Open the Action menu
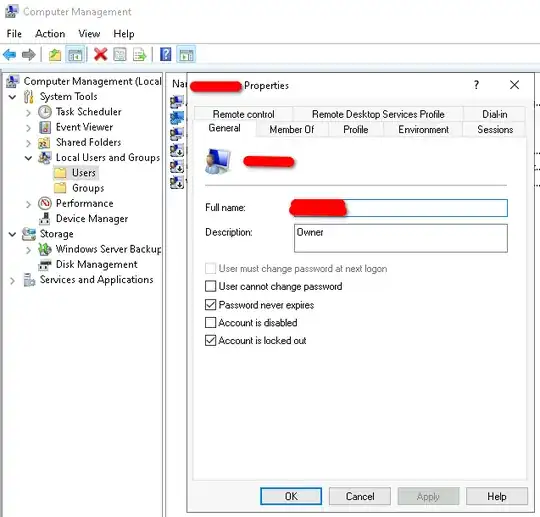The width and height of the screenshot is (540, 517). point(50,34)
